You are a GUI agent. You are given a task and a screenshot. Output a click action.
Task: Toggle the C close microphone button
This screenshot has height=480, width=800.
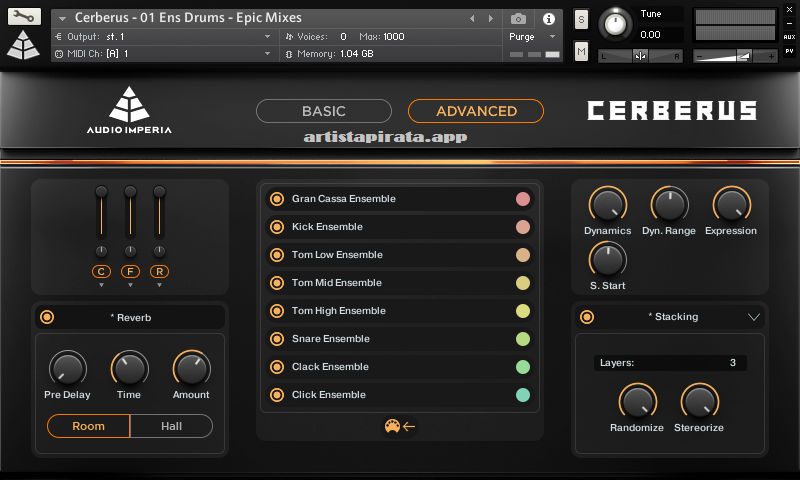tap(101, 272)
